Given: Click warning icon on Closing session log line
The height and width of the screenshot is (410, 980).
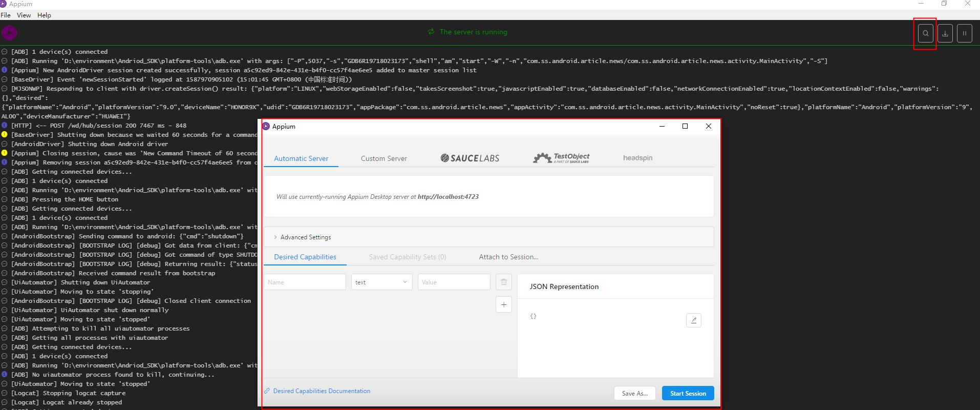Looking at the screenshot, I should (x=4, y=153).
